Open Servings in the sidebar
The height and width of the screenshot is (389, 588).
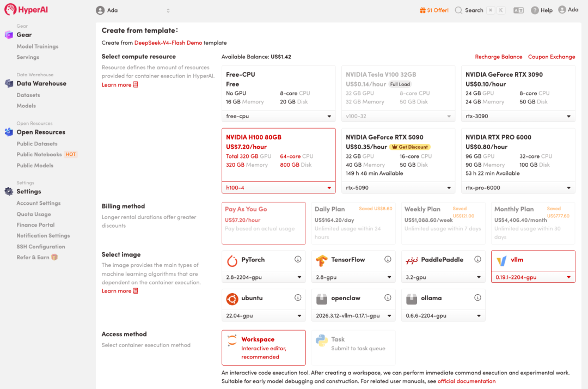pyautogui.click(x=28, y=57)
